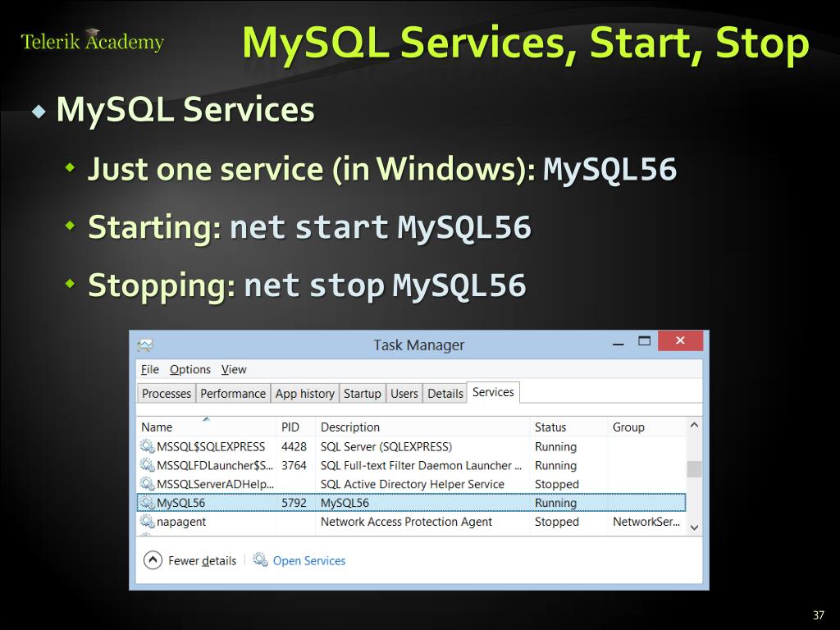Click the Task Manager title bar icon

145,345
